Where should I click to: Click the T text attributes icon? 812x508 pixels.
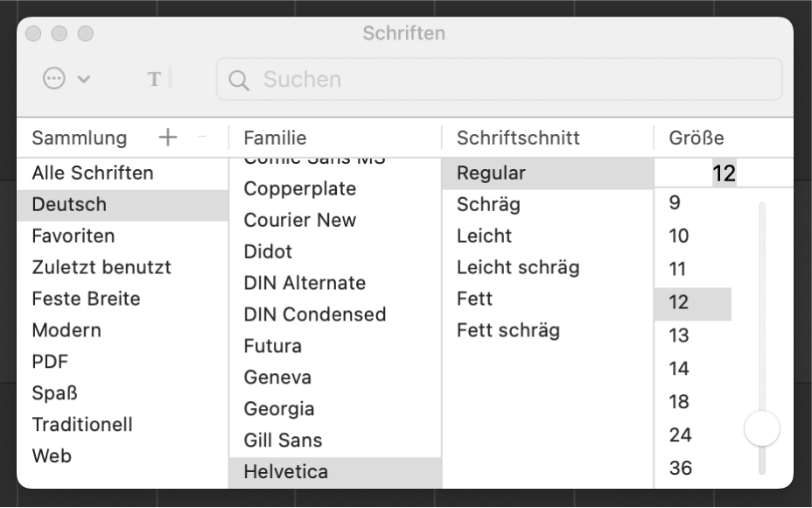155,79
